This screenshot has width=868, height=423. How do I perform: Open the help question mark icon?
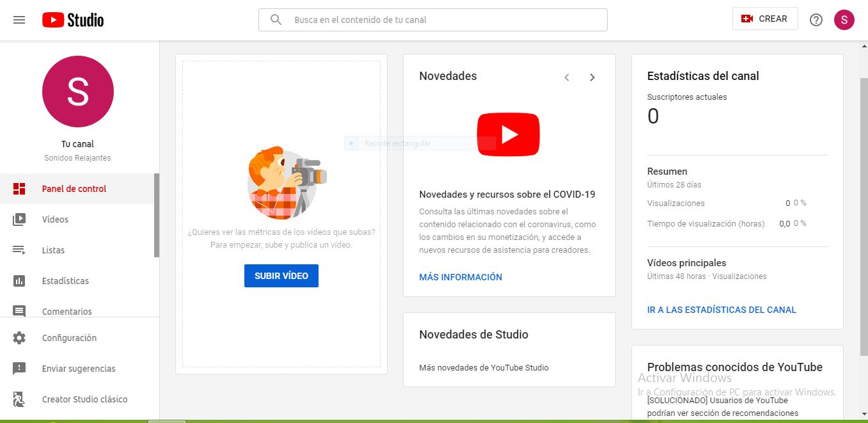[816, 20]
